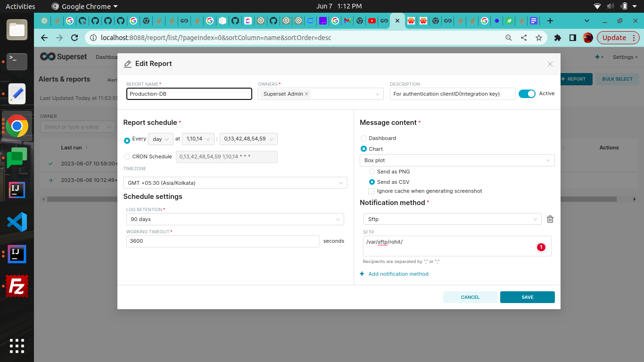Click inside the Working Timeout field
Viewport: 644px width, 362px height.
pyautogui.click(x=223, y=241)
